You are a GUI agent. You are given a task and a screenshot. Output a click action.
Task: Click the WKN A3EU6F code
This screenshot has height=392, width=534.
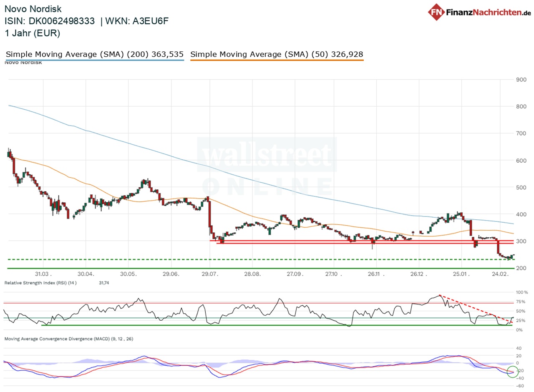tap(150, 21)
